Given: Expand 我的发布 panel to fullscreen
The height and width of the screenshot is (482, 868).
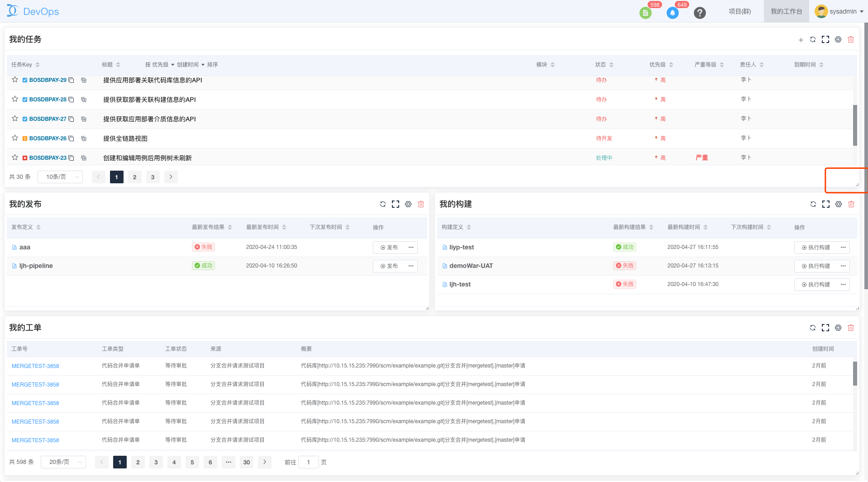Looking at the screenshot, I should click(x=396, y=204).
